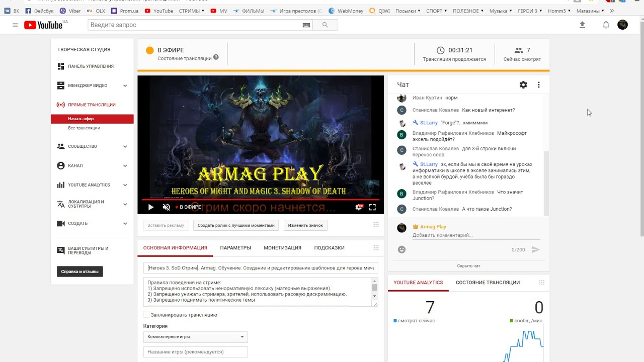Viewport: 644px width, 362px height.
Task: Click Вставить рекламу button
Action: point(166,225)
